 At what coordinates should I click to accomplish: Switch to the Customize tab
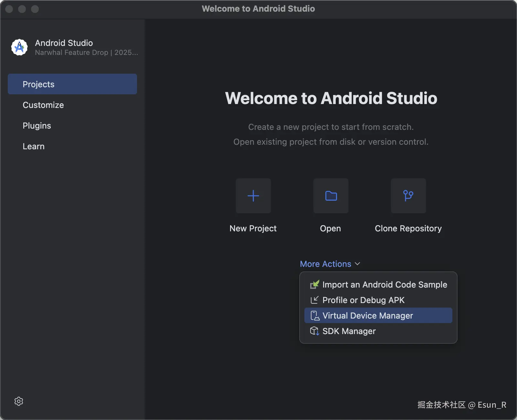tap(72, 105)
